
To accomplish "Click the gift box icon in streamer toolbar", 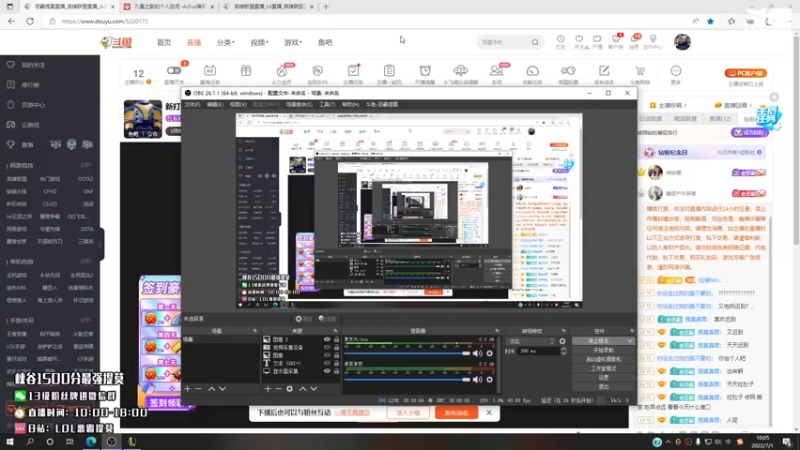I will coord(246,70).
